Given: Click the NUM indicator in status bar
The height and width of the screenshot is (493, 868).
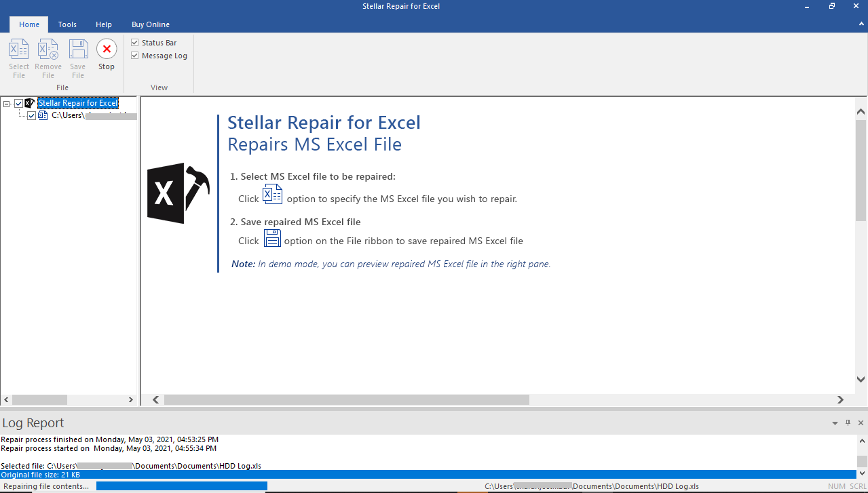Looking at the screenshot, I should point(837,486).
